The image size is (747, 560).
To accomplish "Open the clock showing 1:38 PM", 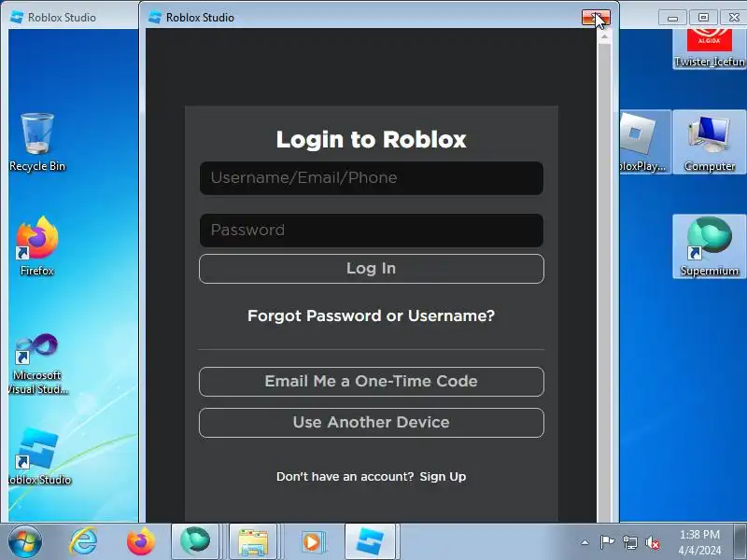I will coord(699,542).
